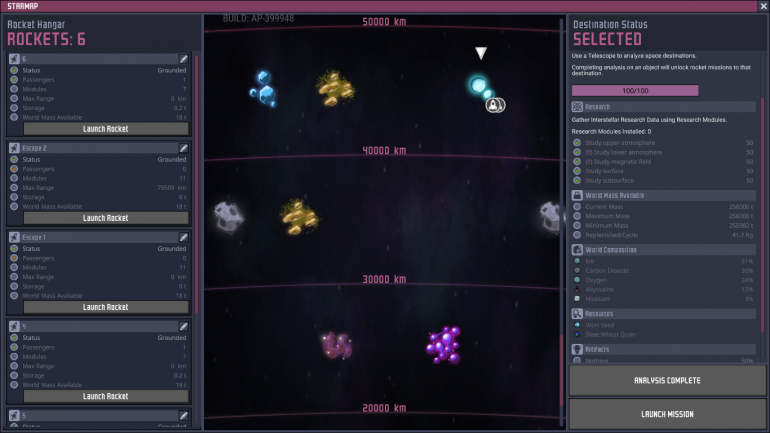Click the Launch Mission button

667,414
